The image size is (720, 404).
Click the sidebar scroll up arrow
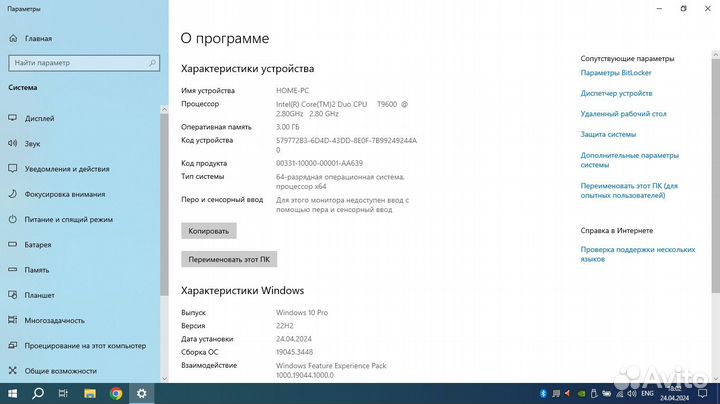click(x=164, y=109)
